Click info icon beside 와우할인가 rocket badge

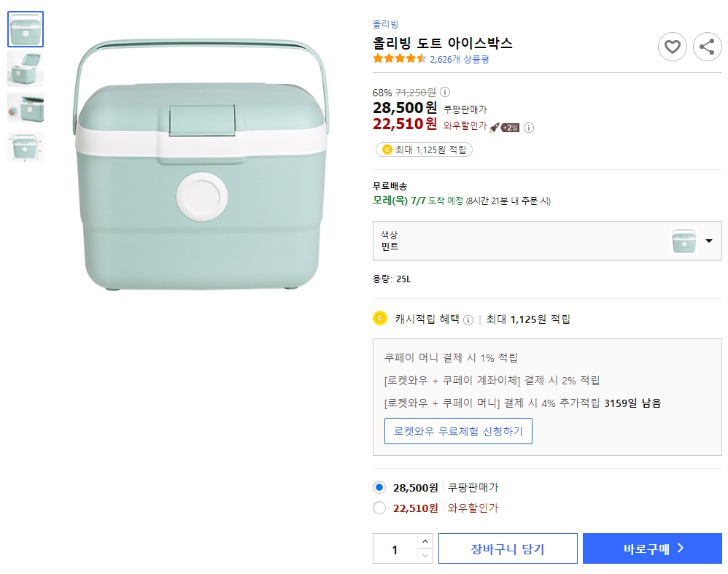point(528,127)
